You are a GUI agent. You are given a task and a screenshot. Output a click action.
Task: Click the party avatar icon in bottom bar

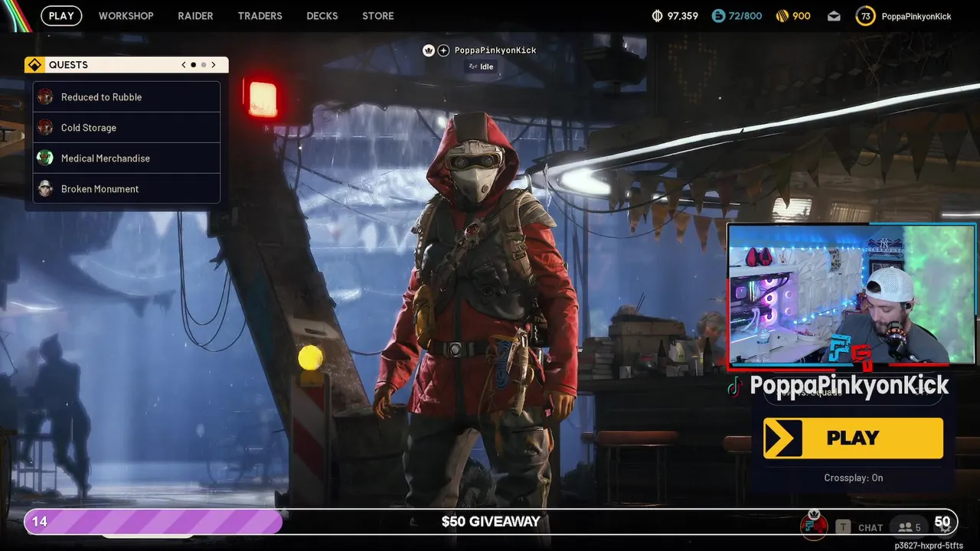coord(814,525)
